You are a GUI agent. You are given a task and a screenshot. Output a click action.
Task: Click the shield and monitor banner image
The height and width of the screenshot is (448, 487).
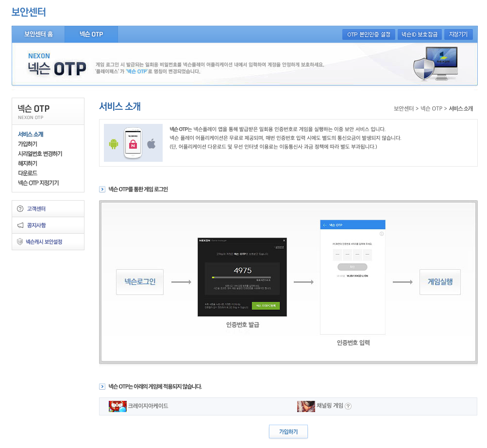436,64
